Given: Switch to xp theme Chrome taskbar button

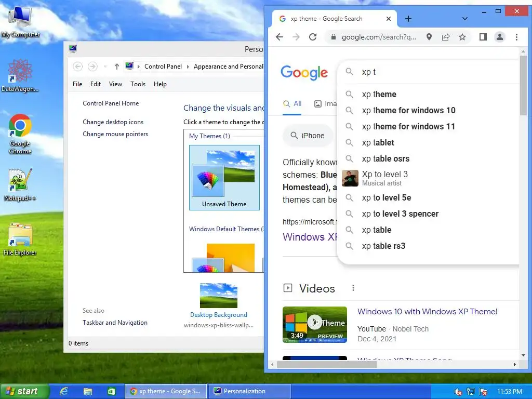Looking at the screenshot, I should click(166, 391).
